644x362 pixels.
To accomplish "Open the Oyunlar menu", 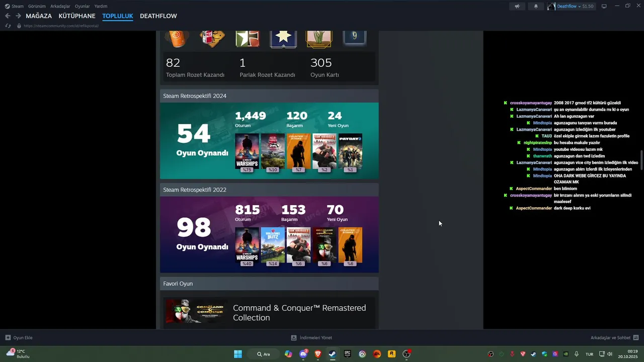I will tap(83, 6).
